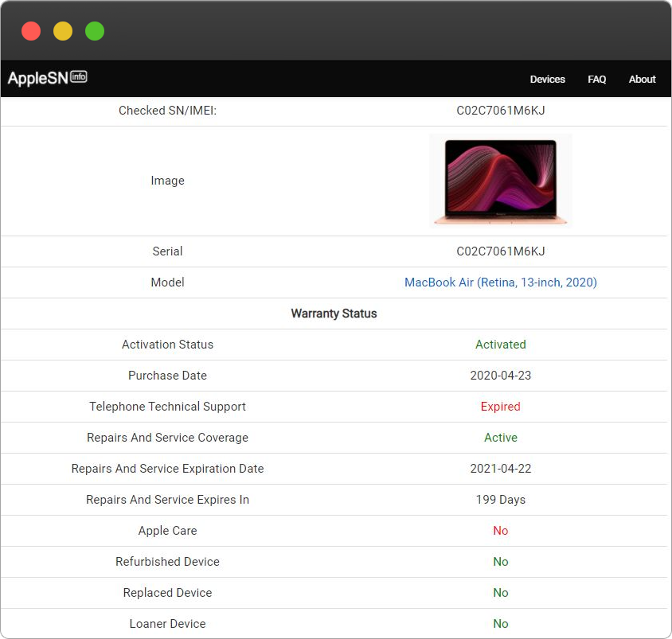Click the AppleSN info logo
The height and width of the screenshot is (639, 672).
tap(48, 78)
